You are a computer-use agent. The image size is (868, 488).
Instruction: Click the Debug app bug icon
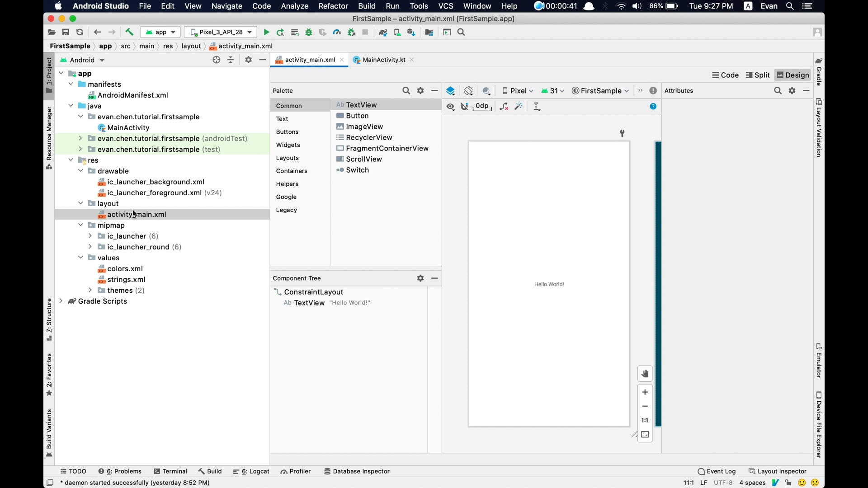309,32
